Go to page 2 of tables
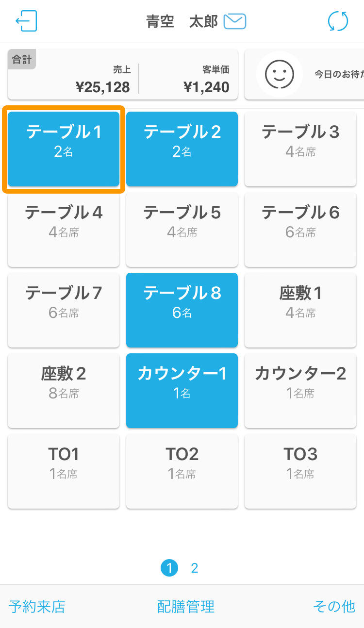 195,568
